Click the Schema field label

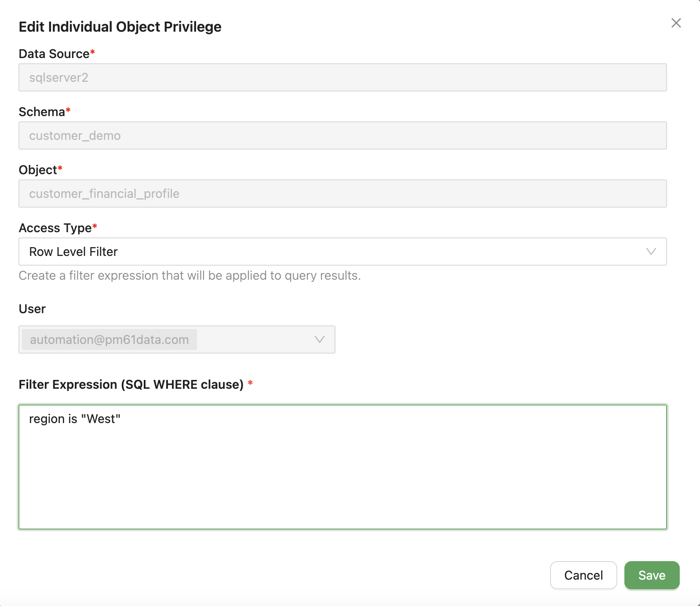(x=42, y=112)
